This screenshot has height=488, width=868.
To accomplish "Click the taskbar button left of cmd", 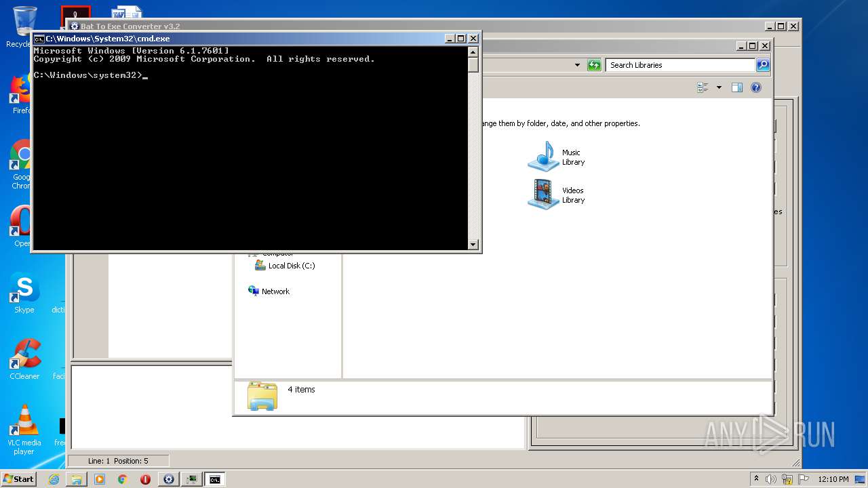I will coord(192,479).
